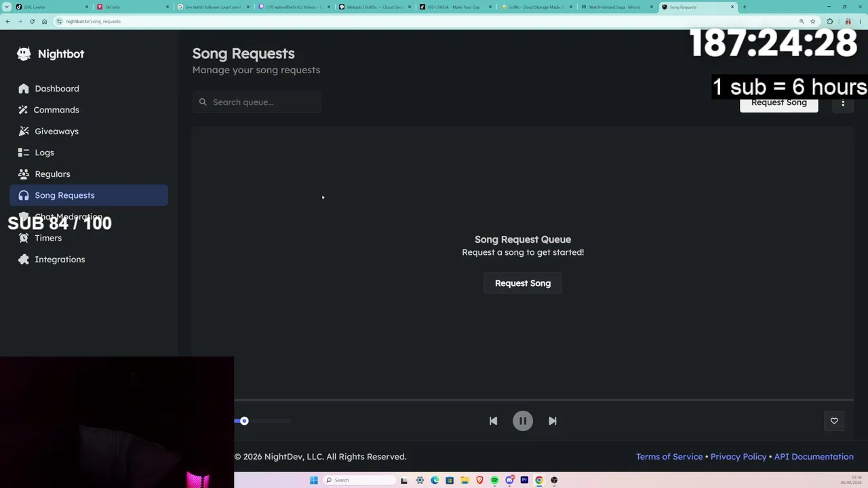Go to Integrations in the sidebar

[89, 260]
